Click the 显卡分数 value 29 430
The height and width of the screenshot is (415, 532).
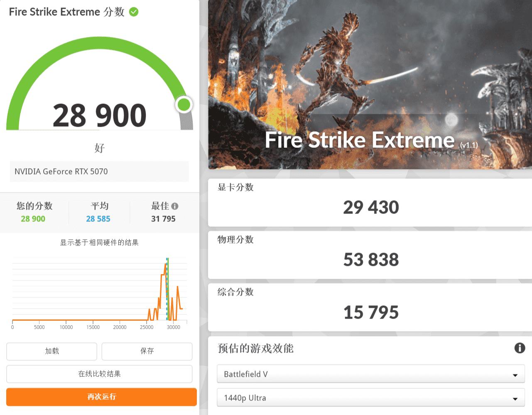[x=371, y=207]
